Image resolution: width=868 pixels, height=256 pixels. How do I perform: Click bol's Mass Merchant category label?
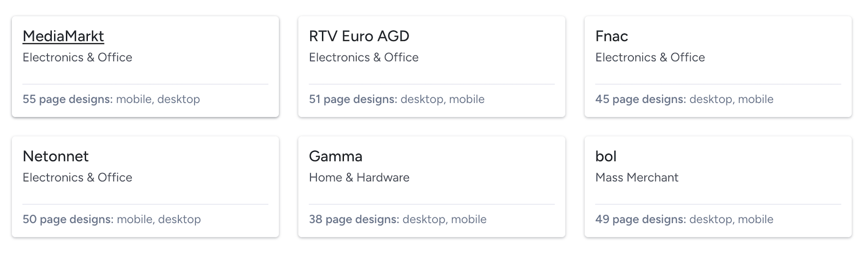point(637,177)
